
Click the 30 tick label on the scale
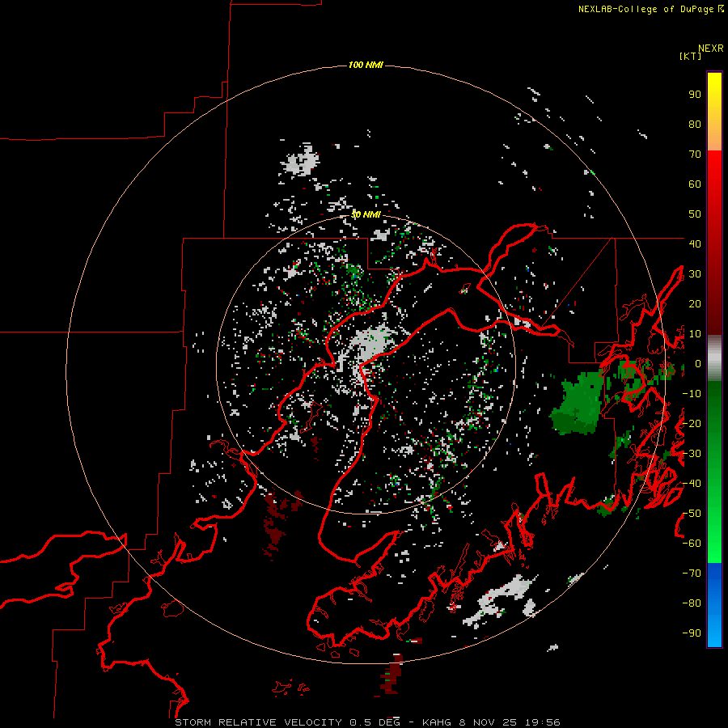(695, 274)
